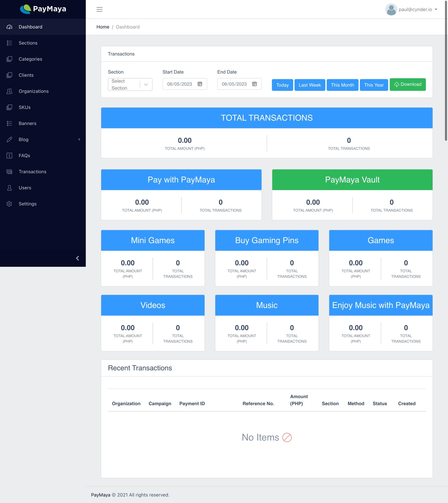Viewport: 448px width, 503px height.
Task: Open Users in the sidebar
Action: point(43,188)
